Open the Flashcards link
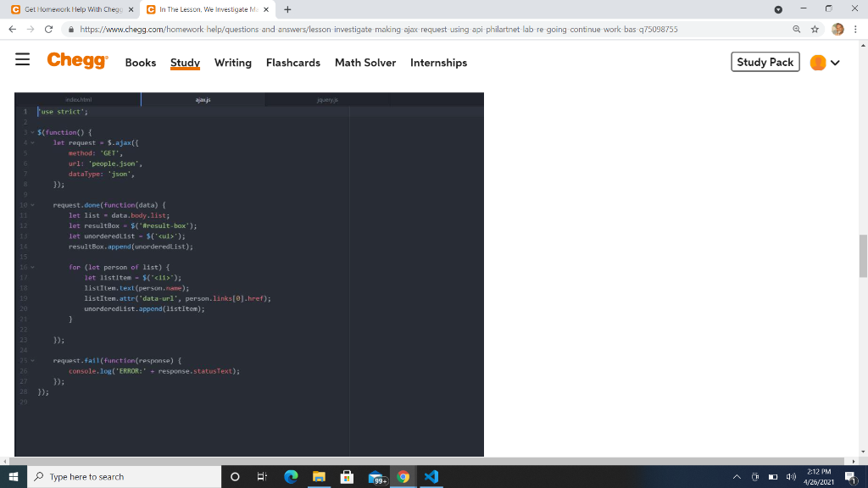 [x=293, y=63]
